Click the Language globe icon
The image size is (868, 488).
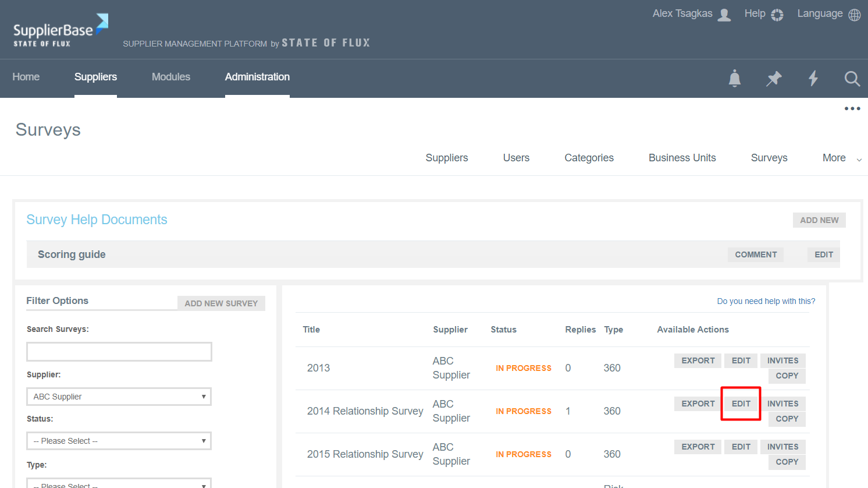tap(855, 15)
